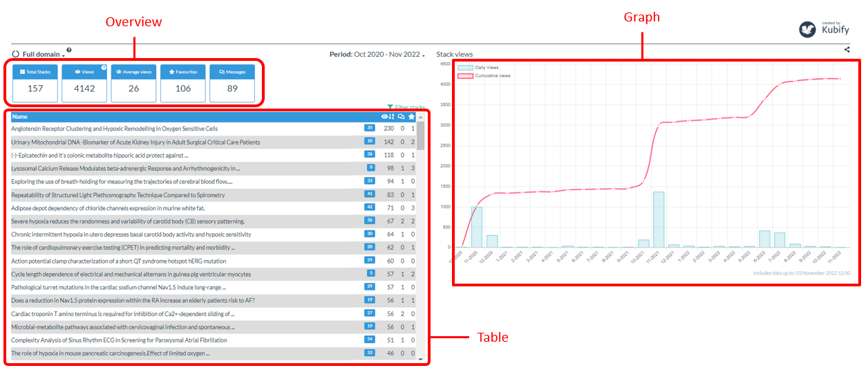This screenshot has width=868, height=368.
Task: Toggle Cumulative views legend entry
Action: pos(484,76)
